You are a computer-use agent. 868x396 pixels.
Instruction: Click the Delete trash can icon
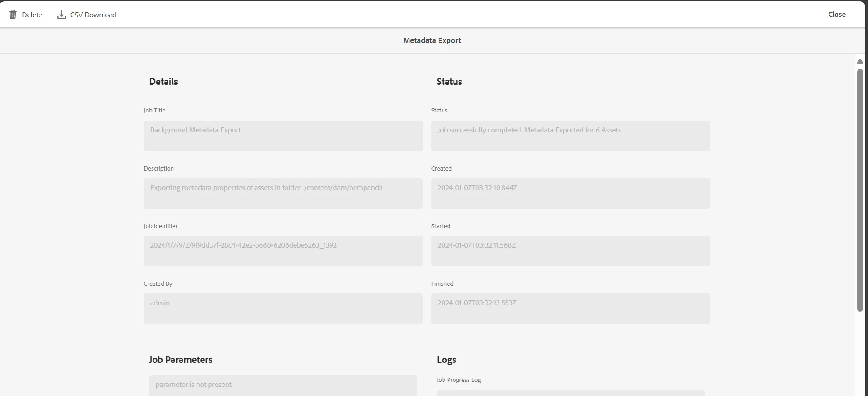coord(13,15)
